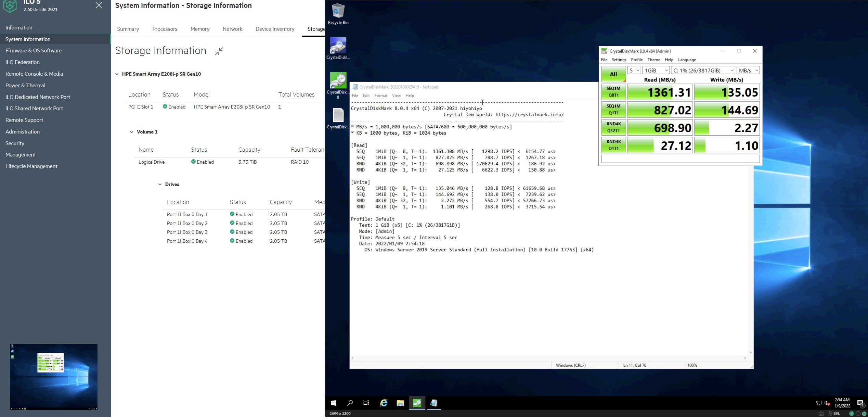The image size is (868, 417).
Task: Open Task View from the taskbar
Action: (366, 403)
